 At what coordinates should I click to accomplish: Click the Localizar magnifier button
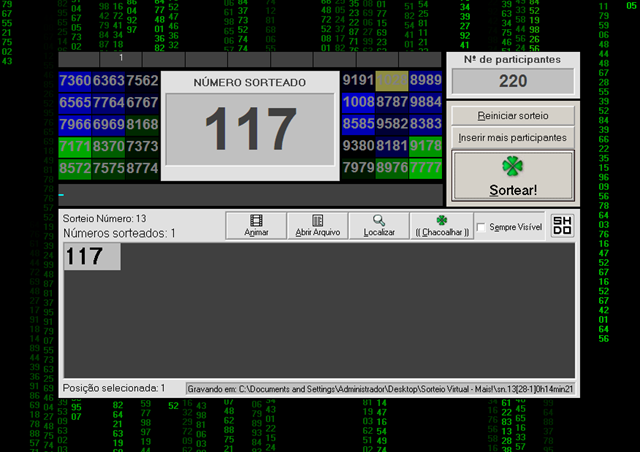pyautogui.click(x=379, y=225)
